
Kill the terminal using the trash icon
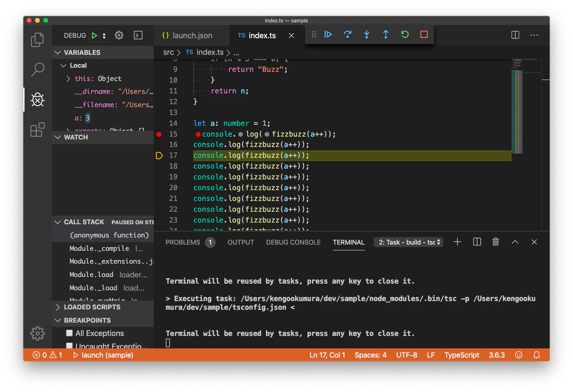pos(495,242)
